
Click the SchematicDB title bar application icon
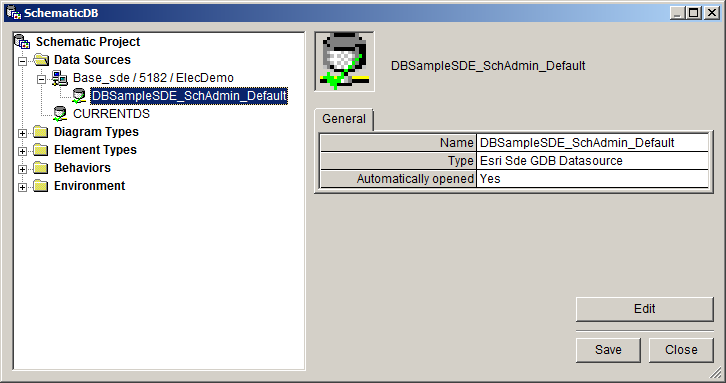[14, 13]
